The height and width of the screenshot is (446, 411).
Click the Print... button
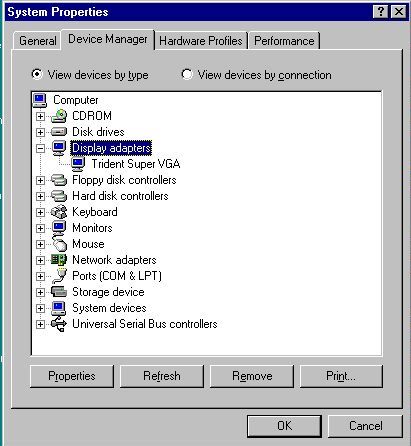pyautogui.click(x=341, y=376)
